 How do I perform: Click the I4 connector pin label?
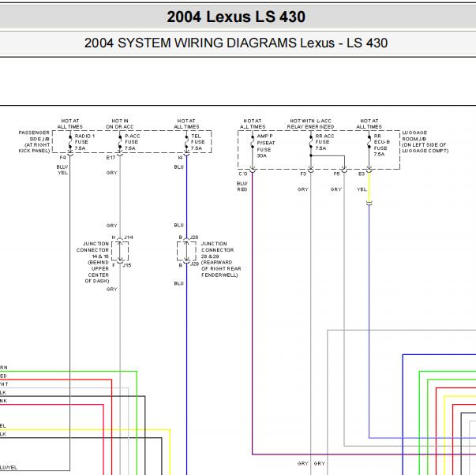pyautogui.click(x=180, y=158)
